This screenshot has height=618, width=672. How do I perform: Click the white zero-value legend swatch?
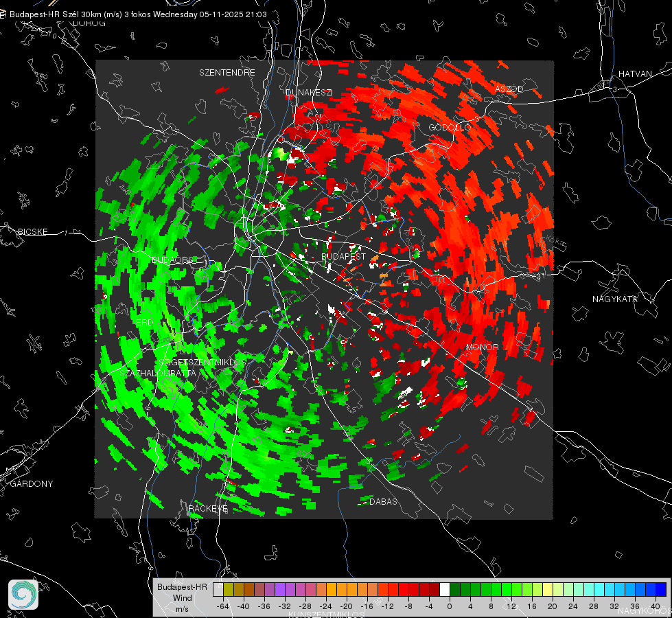[445, 589]
